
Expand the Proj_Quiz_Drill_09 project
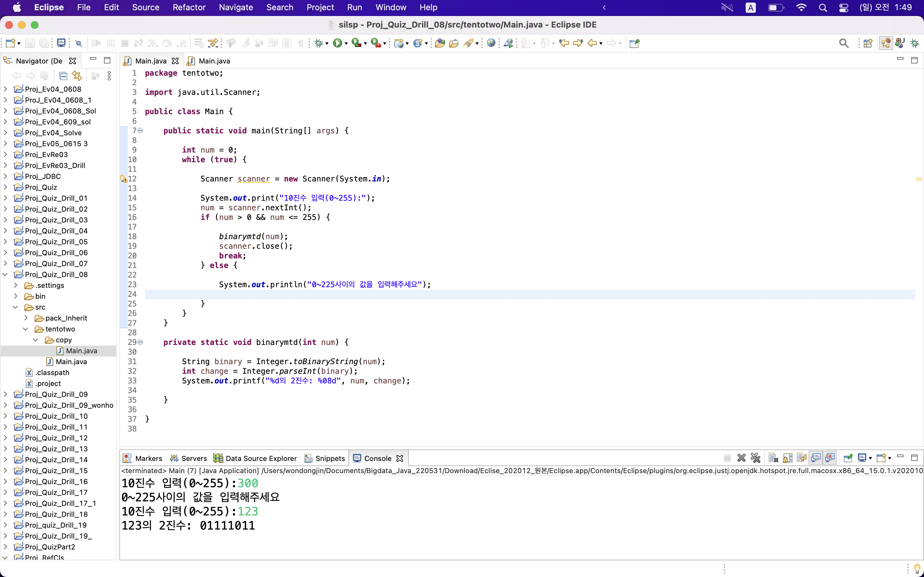[5, 394]
